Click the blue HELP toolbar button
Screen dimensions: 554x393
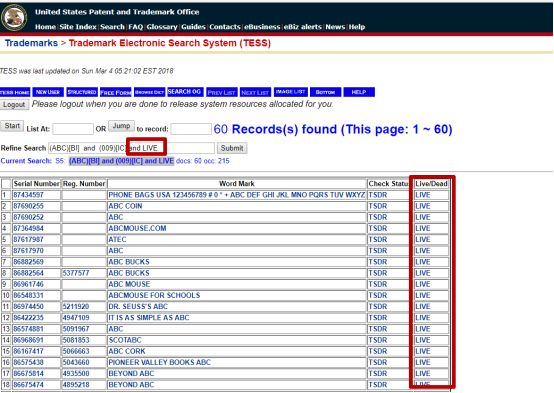[359, 92]
